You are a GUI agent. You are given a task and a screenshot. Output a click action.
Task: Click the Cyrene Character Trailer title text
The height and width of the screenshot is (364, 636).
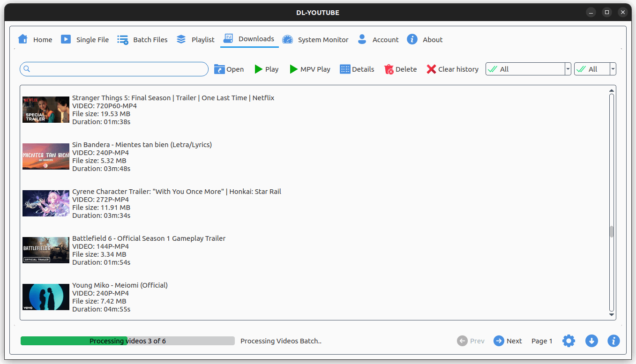pyautogui.click(x=177, y=192)
